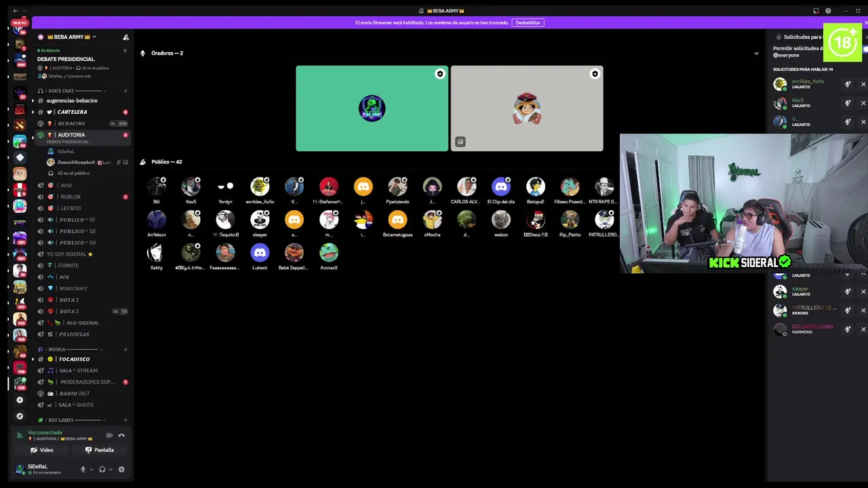
Task: Select the green BEBA ARMY speaker tile
Action: click(372, 108)
